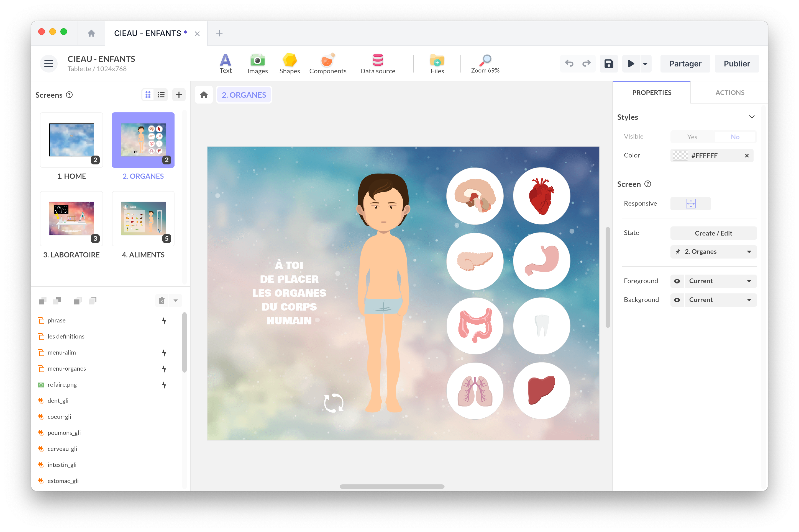Collapse the Styles section
The width and height of the screenshot is (799, 532).
752,117
